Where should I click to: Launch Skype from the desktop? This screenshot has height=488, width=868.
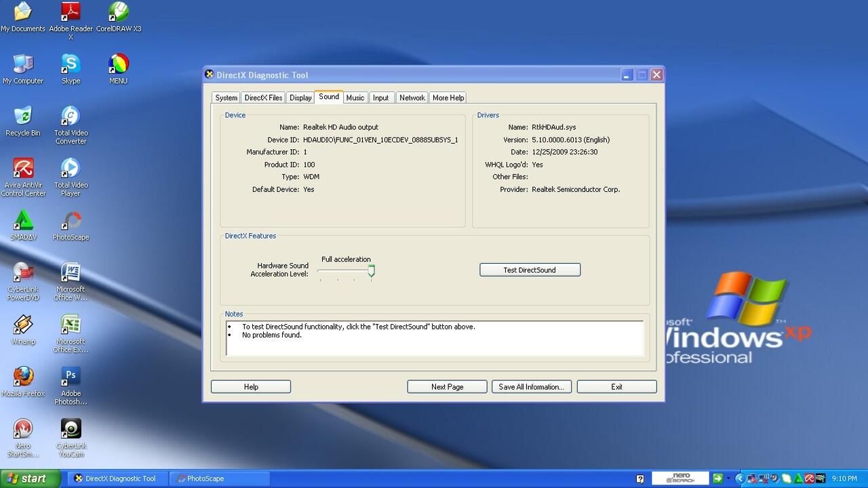pyautogui.click(x=71, y=69)
